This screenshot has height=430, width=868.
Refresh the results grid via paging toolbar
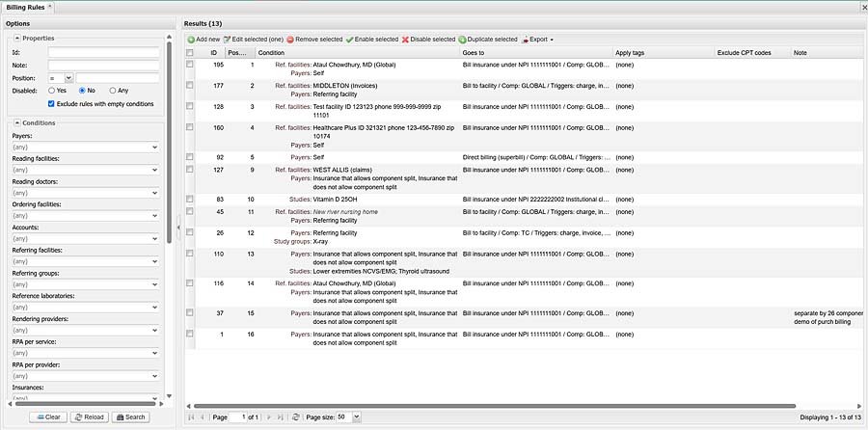[295, 417]
